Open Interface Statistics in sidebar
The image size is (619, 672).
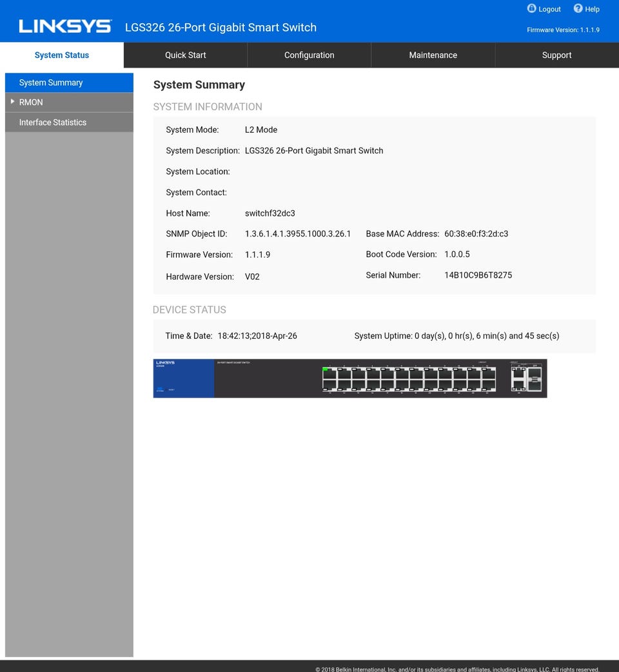[69, 122]
